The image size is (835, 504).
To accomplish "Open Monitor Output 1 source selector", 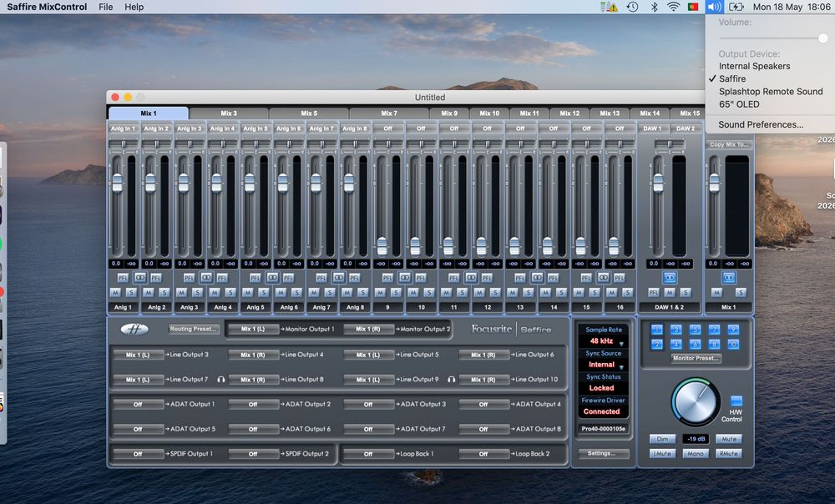I will 253,330.
